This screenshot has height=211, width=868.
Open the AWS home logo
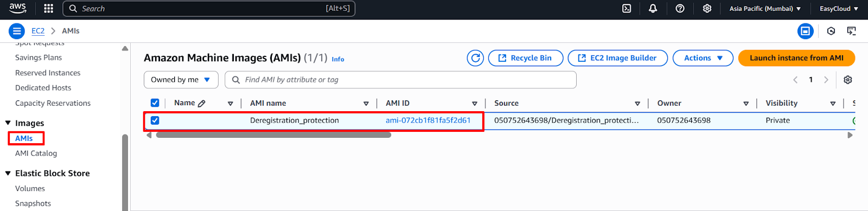click(x=17, y=8)
